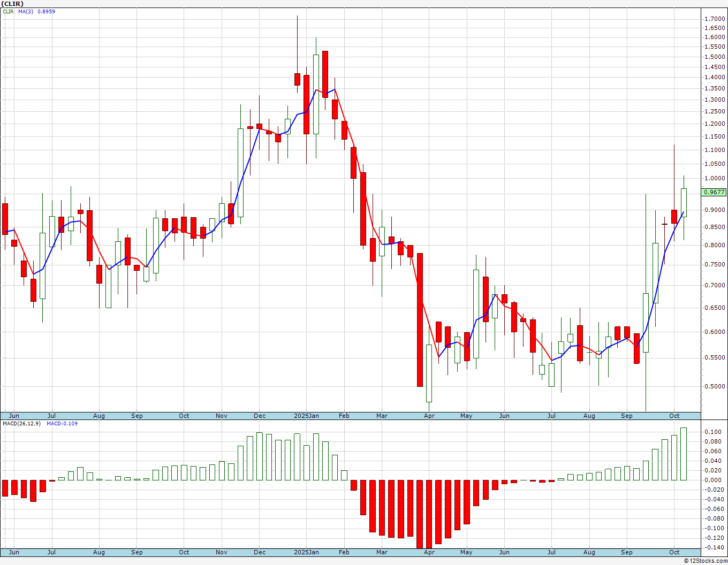Click Nov on the price chart time axis
728x565 pixels.
click(x=222, y=416)
